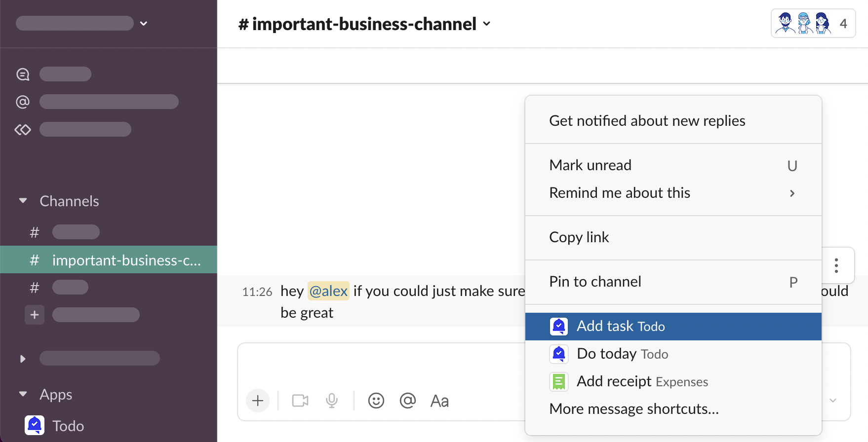Start a video clip recording
Image resolution: width=868 pixels, height=442 pixels.
(300, 401)
